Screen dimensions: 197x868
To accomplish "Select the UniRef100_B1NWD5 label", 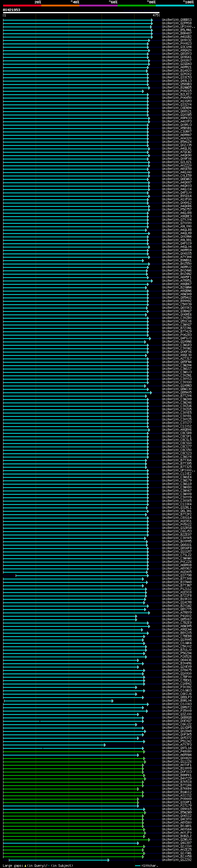I will 177,88.
